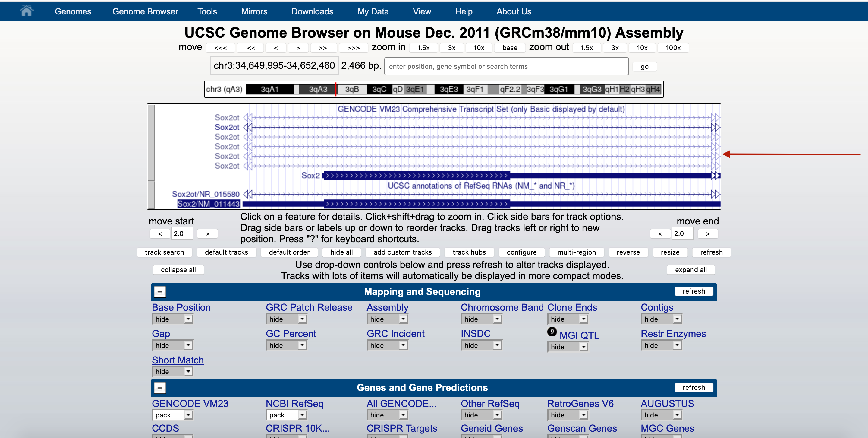
Task: Click Sox2/NM_011443 RefSeq label
Action: 208,204
